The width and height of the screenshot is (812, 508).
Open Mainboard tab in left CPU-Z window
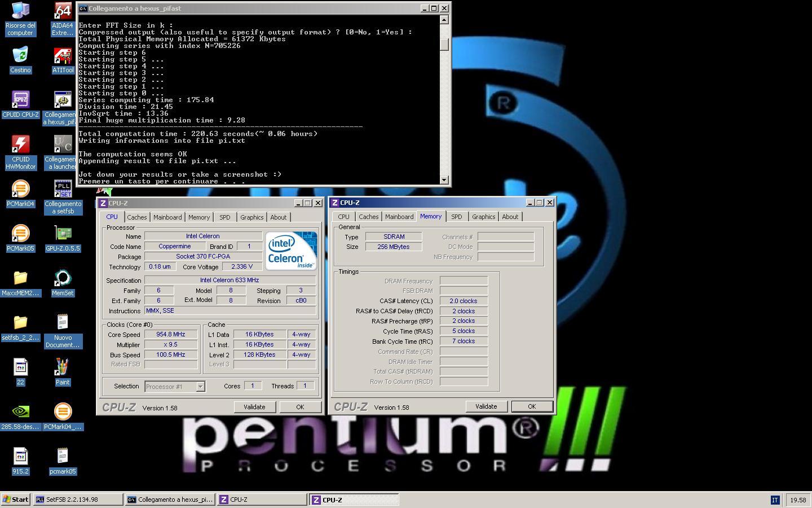(167, 217)
